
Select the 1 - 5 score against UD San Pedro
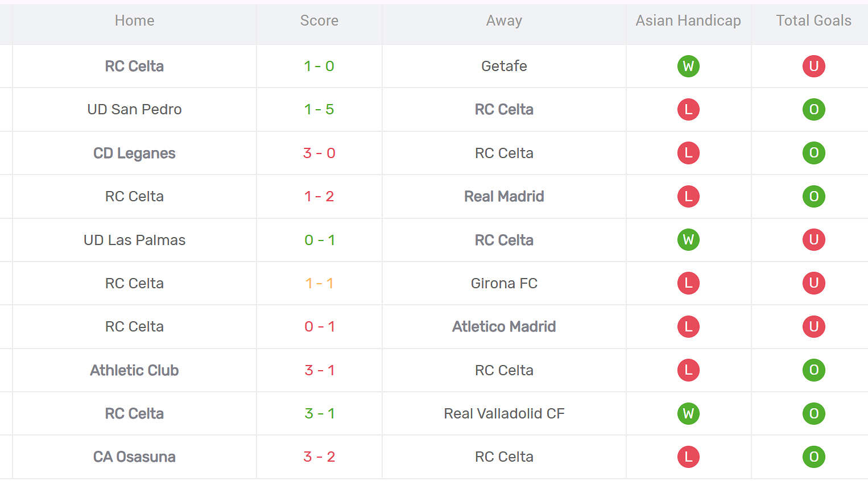[x=319, y=109]
